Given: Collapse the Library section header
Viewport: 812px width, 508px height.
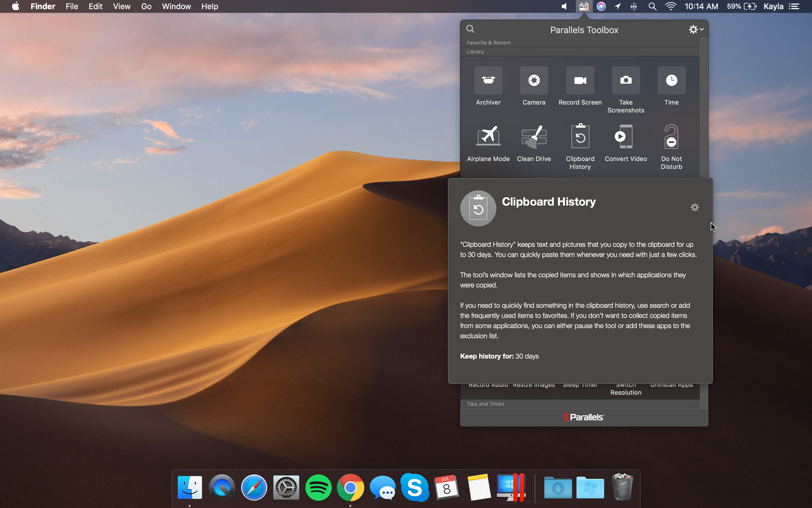Looking at the screenshot, I should pyautogui.click(x=475, y=51).
